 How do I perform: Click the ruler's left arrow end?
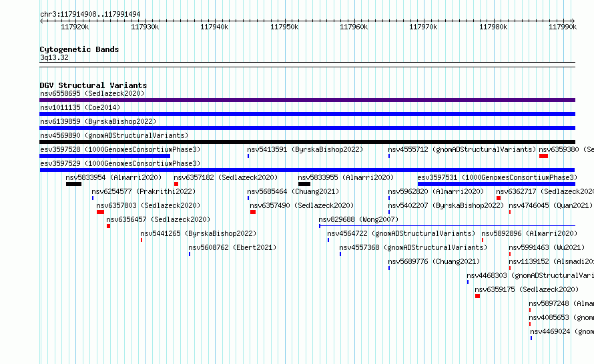pyautogui.click(x=41, y=21)
